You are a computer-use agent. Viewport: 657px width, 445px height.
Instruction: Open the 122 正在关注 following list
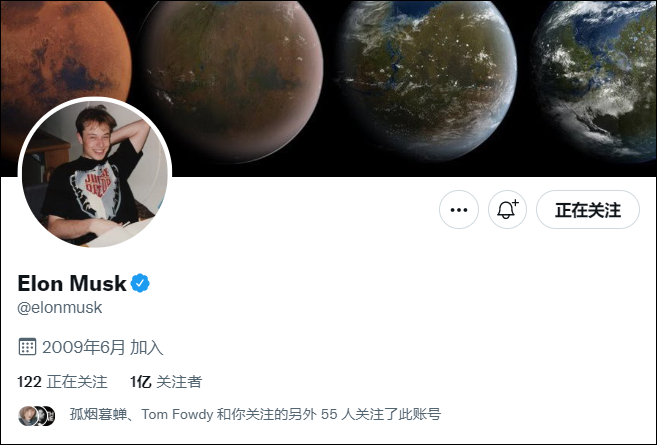click(62, 382)
